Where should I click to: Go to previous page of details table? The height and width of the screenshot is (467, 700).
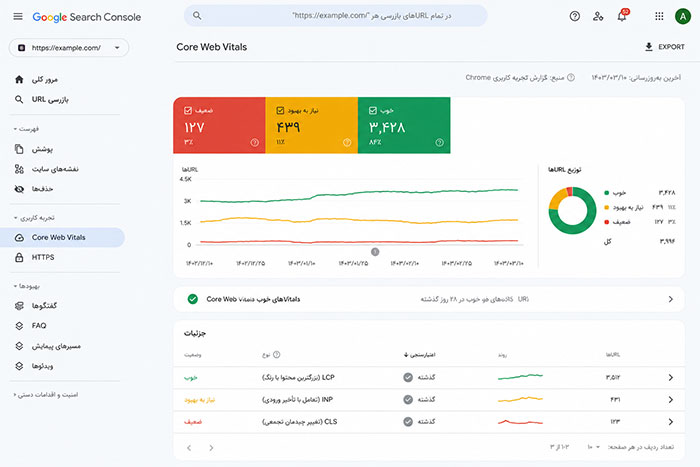point(189,447)
